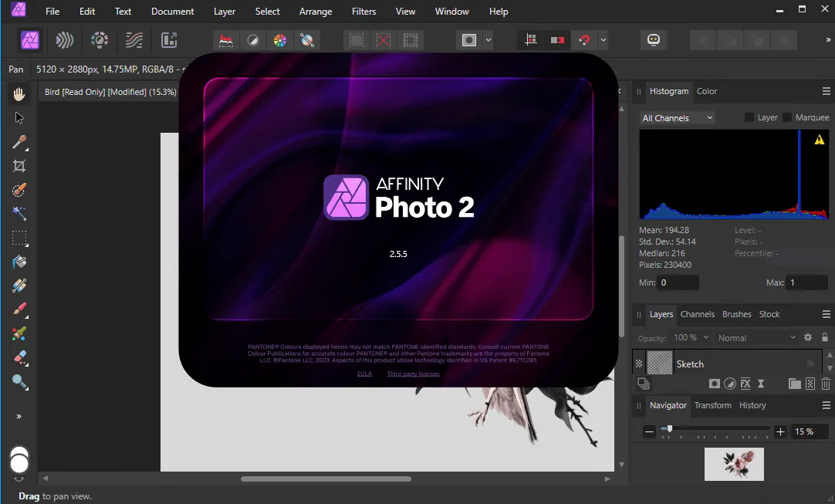Expand the Normal blend mode dropdown
The height and width of the screenshot is (504, 835).
point(756,338)
